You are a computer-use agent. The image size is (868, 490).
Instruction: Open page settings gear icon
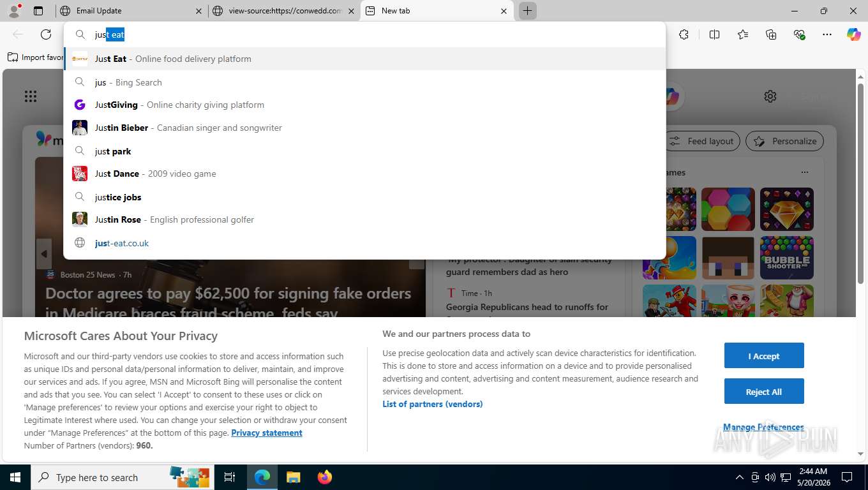pyautogui.click(x=770, y=96)
